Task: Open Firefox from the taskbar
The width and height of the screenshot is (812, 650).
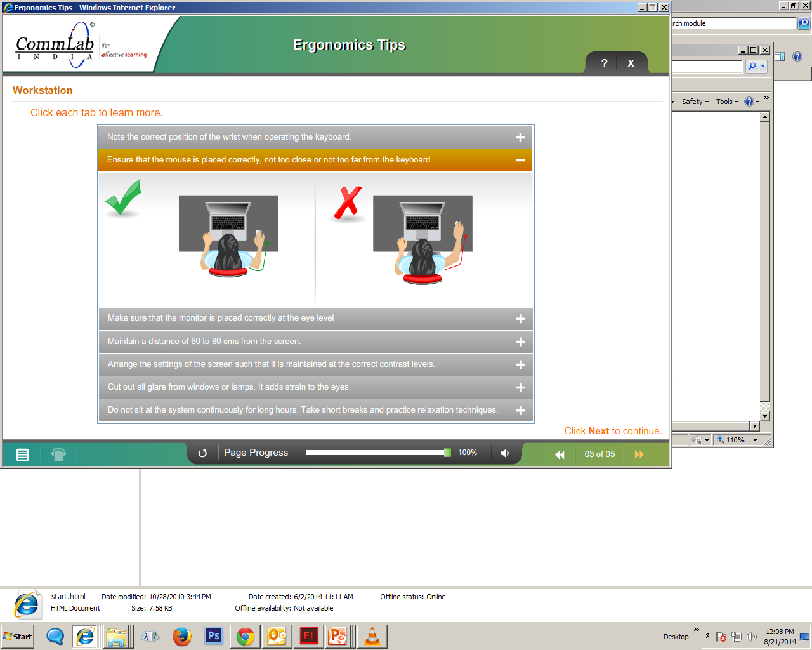Action: point(182,636)
